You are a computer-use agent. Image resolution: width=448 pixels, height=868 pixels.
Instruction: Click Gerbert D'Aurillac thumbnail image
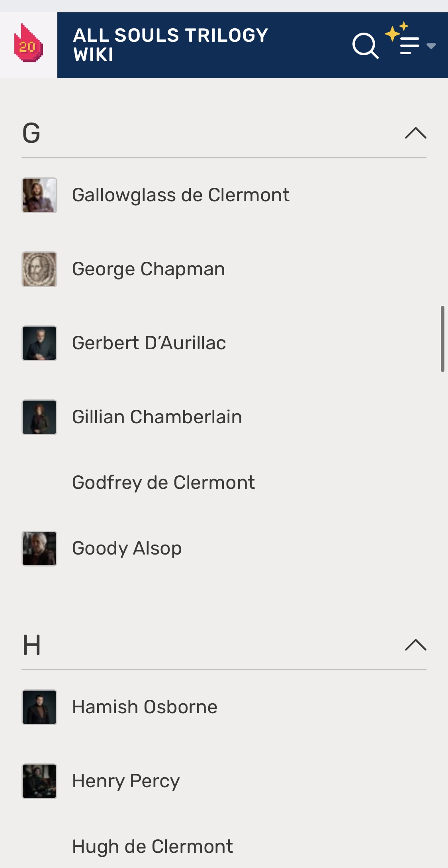click(39, 343)
